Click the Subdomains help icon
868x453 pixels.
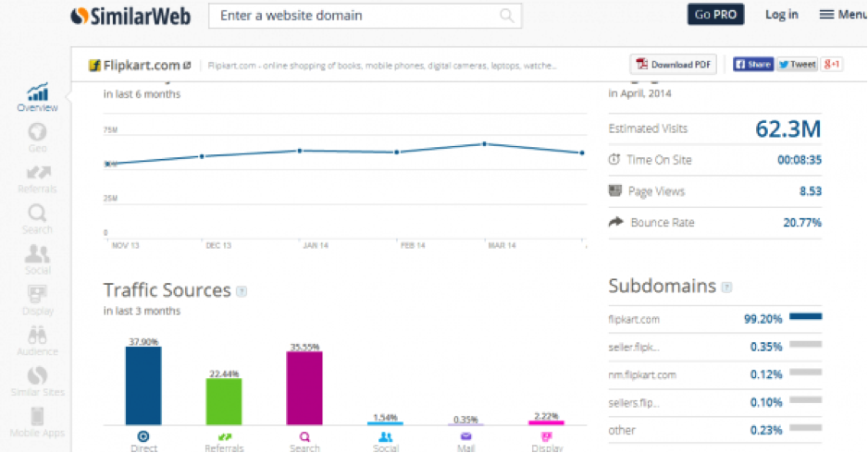pyautogui.click(x=726, y=288)
